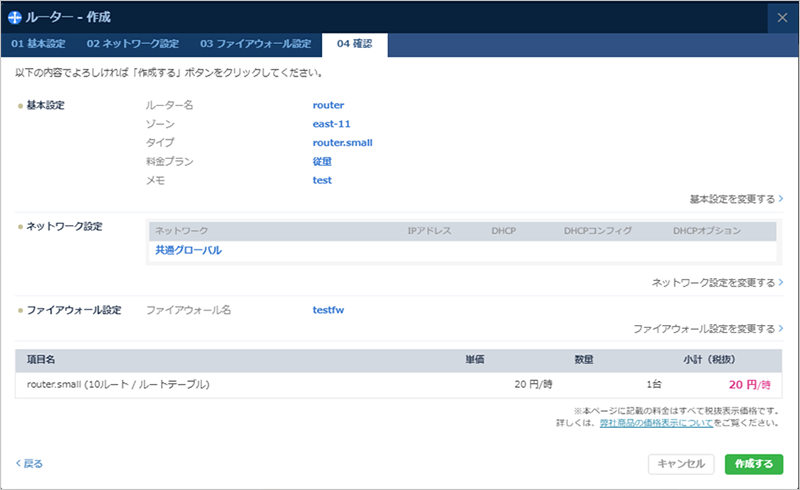Screen dimensions: 800x490
Task: Click the ゾーン field label
Action: point(160,124)
